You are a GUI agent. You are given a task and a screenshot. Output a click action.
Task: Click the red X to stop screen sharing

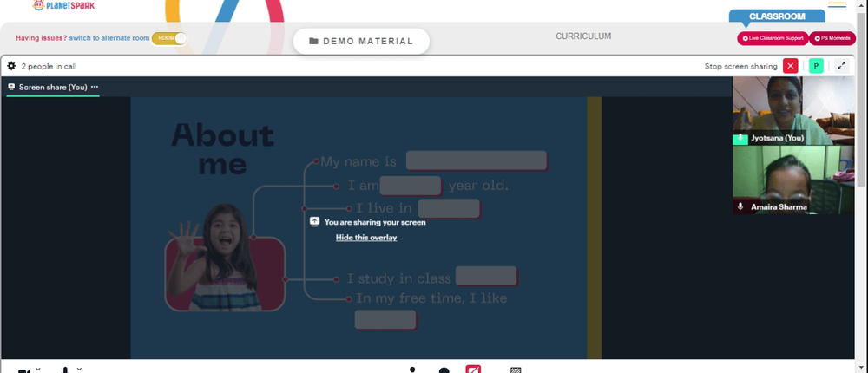pyautogui.click(x=790, y=66)
